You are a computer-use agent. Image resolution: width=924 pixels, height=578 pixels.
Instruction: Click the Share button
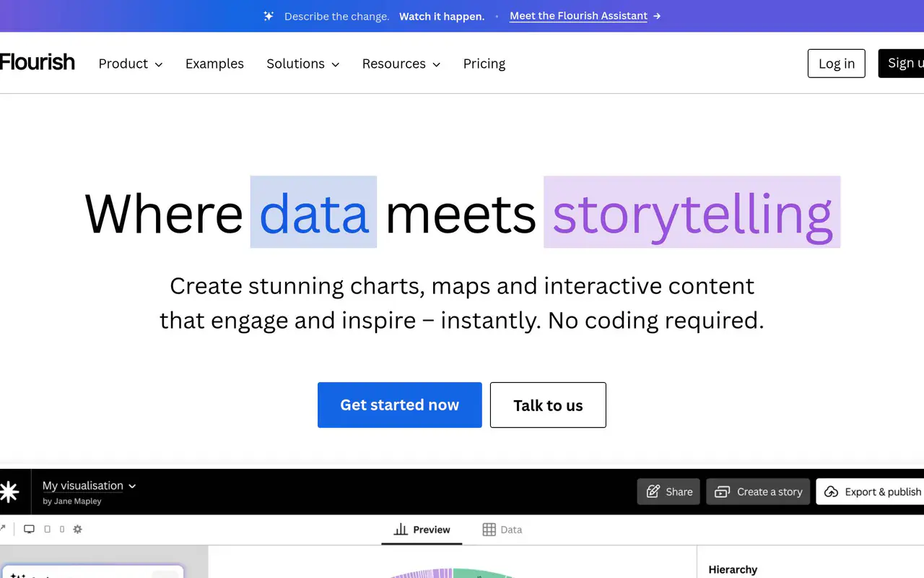coord(668,491)
